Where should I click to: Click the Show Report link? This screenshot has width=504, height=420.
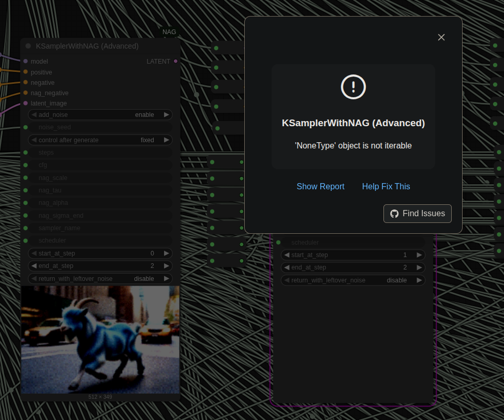tap(320, 186)
